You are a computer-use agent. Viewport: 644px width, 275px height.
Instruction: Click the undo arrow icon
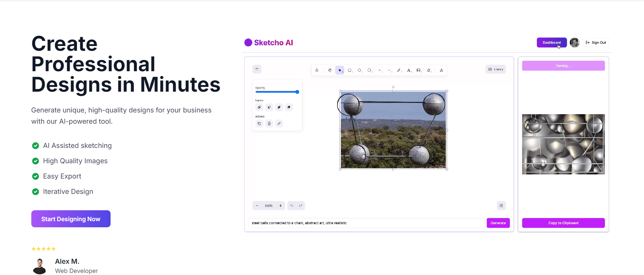(292, 206)
